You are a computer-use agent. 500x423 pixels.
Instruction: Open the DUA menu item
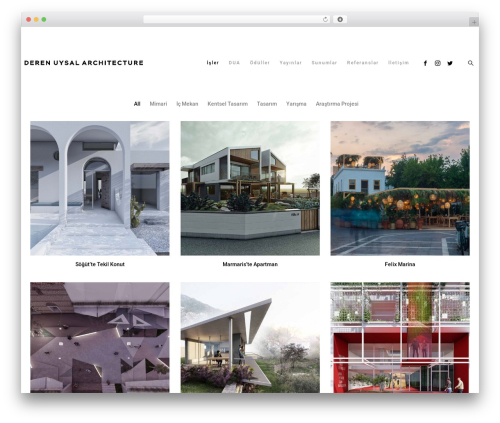tap(234, 63)
